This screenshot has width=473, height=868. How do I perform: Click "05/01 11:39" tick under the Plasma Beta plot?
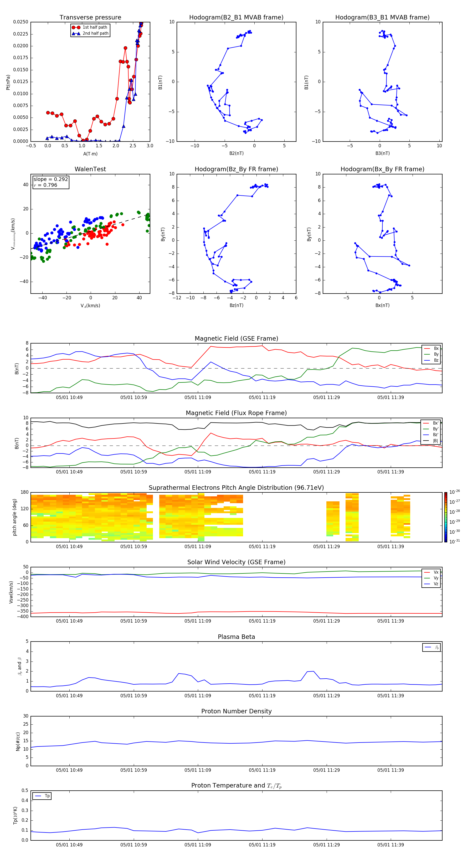pos(390,695)
